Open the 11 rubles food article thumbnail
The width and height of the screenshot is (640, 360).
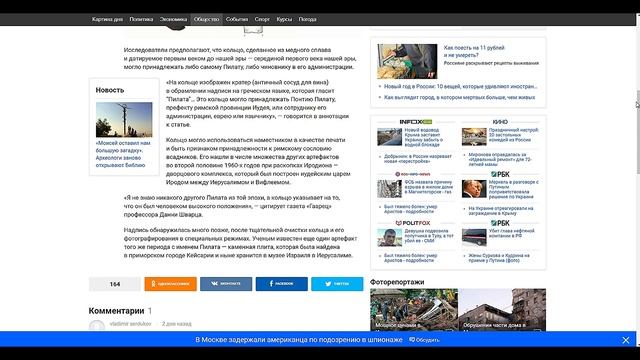coord(407,61)
